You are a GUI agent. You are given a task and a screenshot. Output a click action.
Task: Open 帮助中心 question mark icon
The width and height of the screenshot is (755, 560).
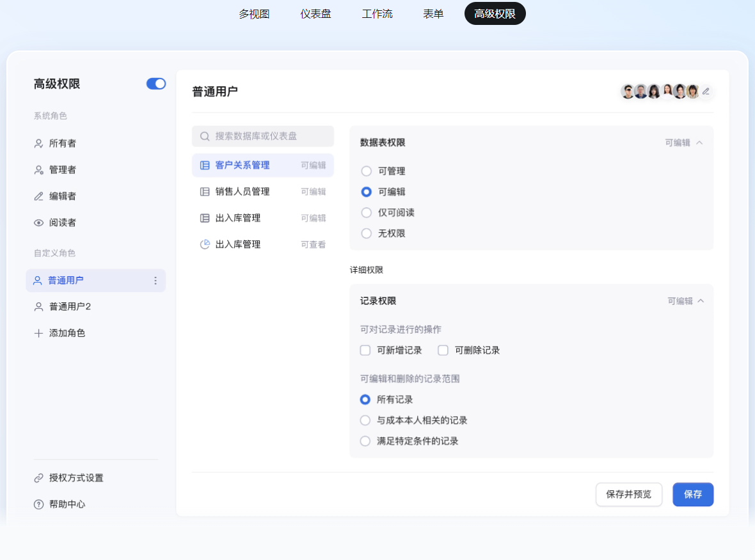point(38,504)
